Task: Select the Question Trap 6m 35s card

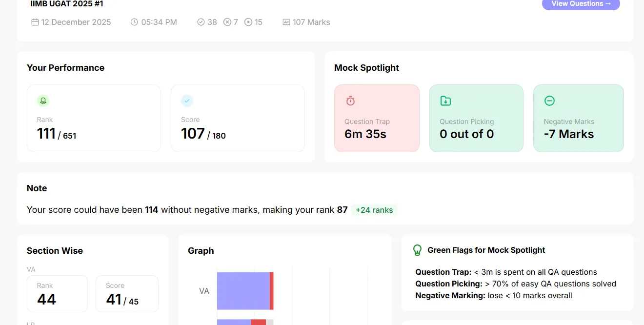Action: 377,119
